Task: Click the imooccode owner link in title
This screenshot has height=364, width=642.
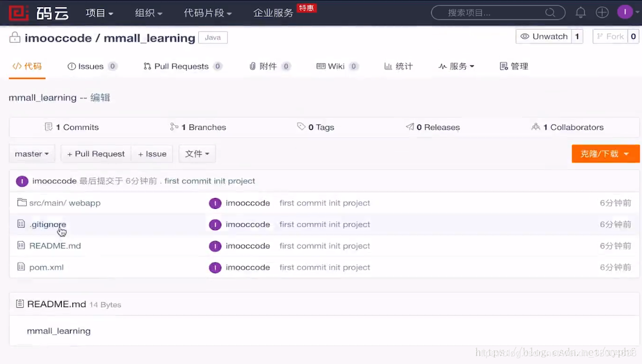Action: (x=58, y=38)
